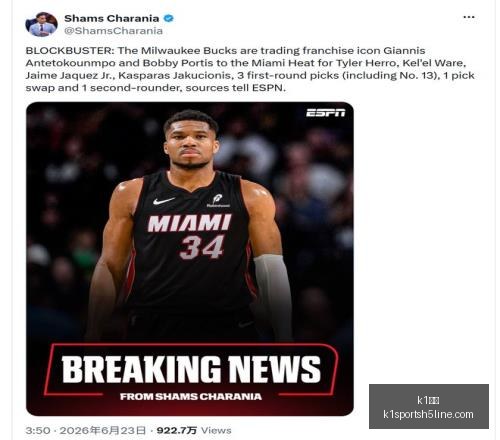Click the FROM SHAMS CHARANIA caption
Viewport: 500px width, 440px height.
point(191,397)
